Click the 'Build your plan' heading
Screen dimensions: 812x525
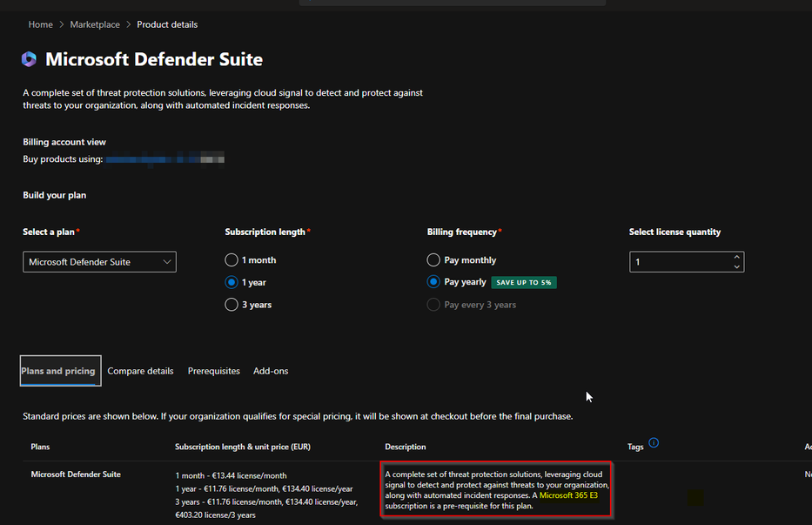pos(54,195)
